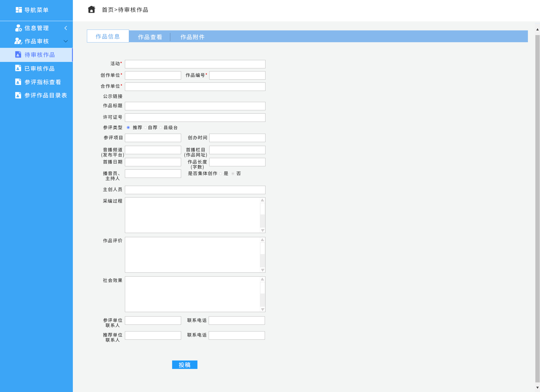Switch to the 作品查看 tab
Screen dimensions: 540x392
pos(150,37)
